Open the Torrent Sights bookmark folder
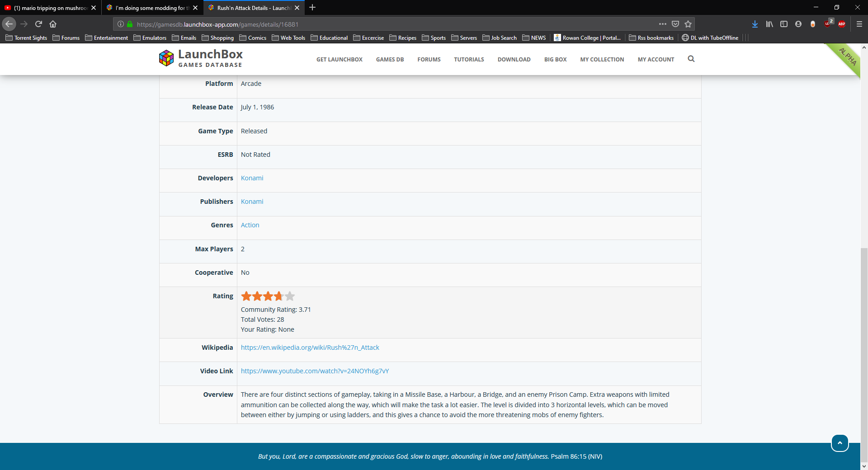 26,38
